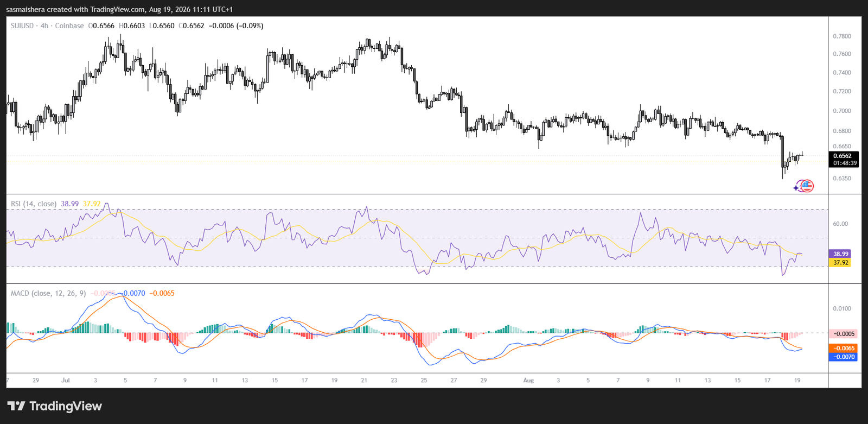
Task: Click the purple 38.99 RSI legend value
Action: click(x=69, y=204)
